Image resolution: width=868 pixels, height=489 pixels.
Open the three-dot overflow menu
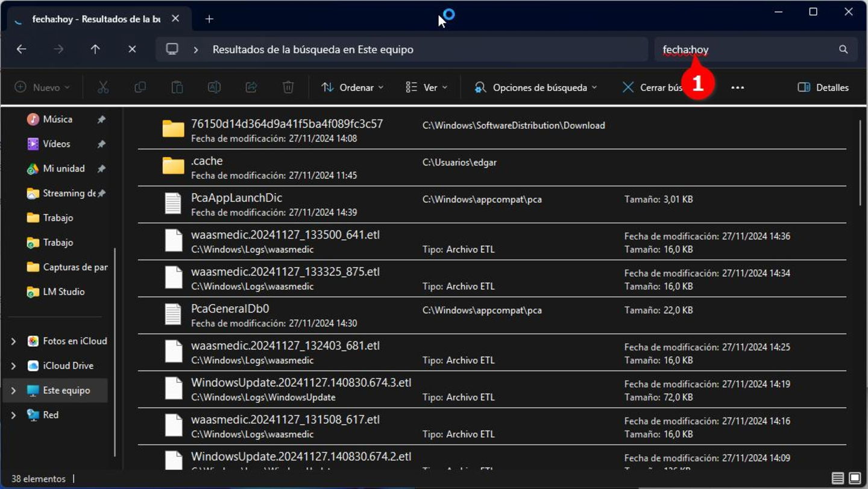coord(737,87)
